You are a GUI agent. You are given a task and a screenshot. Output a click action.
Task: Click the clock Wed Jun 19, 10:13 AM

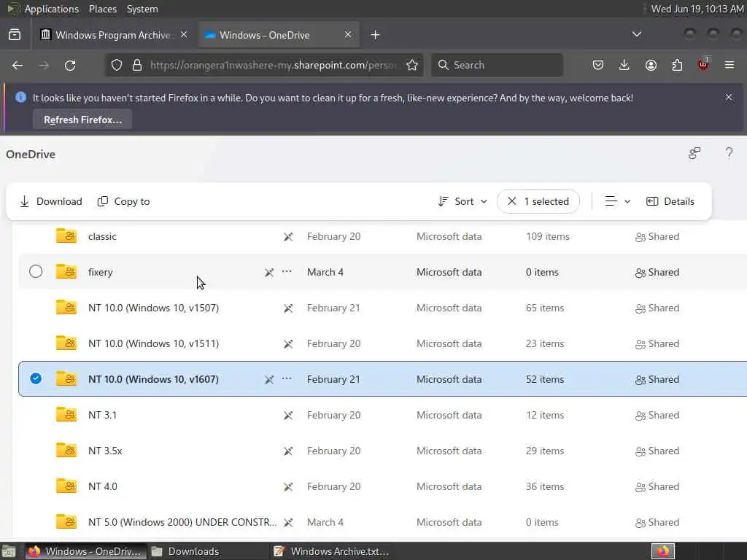click(697, 9)
